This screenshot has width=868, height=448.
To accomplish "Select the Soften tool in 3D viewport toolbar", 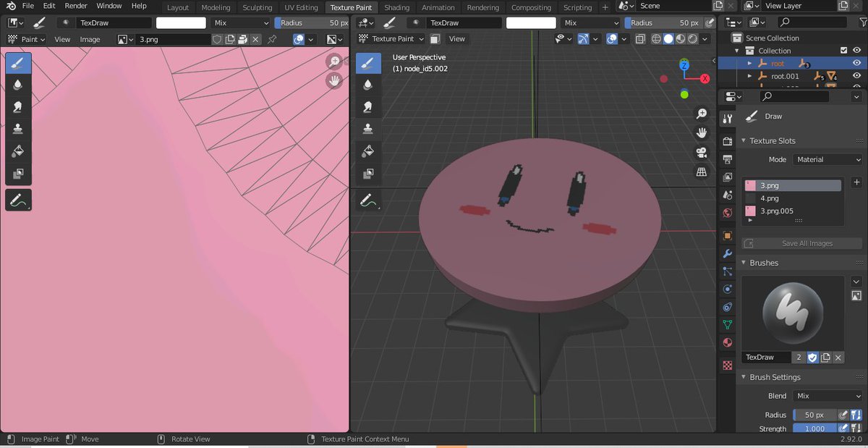I will [367, 85].
